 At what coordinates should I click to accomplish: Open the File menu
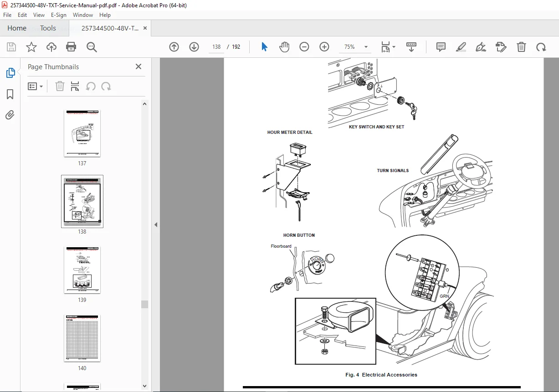click(7, 15)
